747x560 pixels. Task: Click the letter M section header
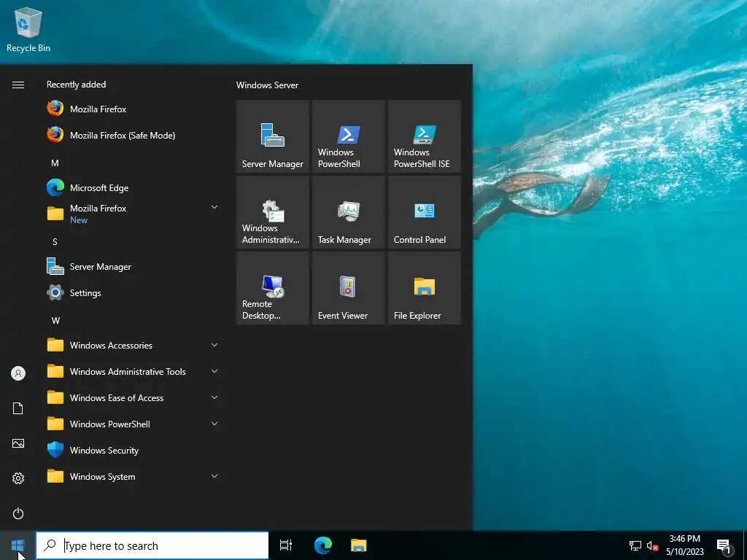click(55, 163)
